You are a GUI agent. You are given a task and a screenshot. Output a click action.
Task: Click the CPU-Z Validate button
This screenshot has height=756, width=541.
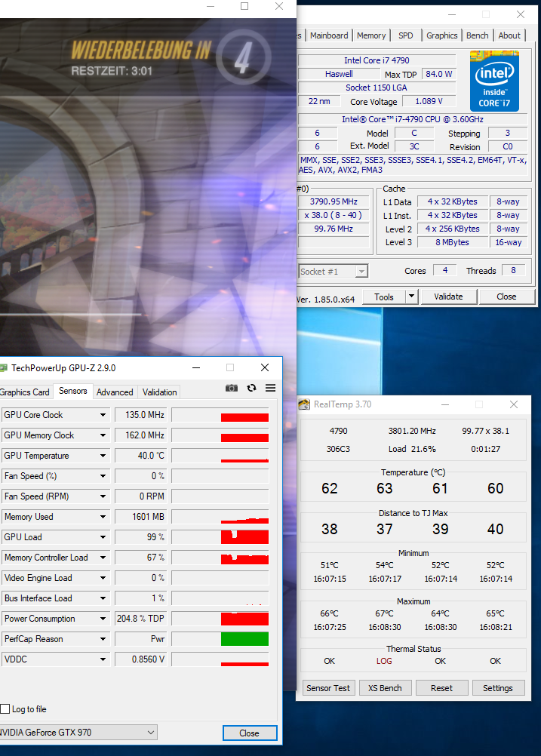448,297
